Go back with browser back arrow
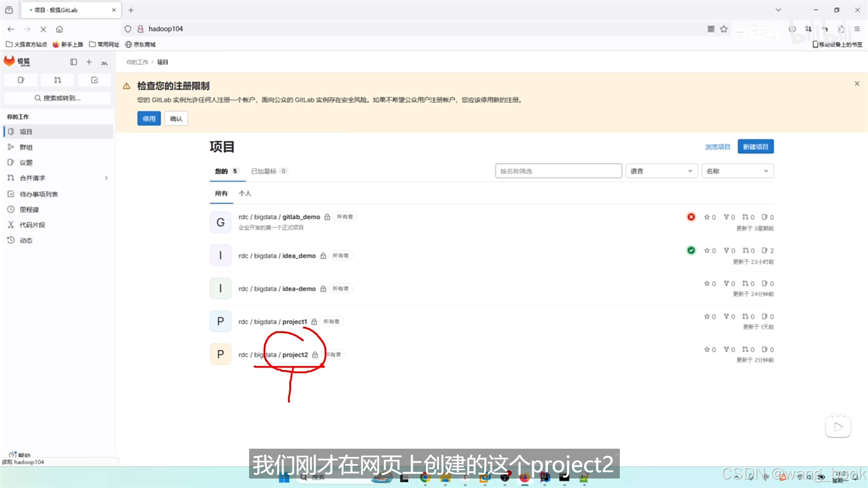The width and height of the screenshot is (868, 488). coord(11,29)
